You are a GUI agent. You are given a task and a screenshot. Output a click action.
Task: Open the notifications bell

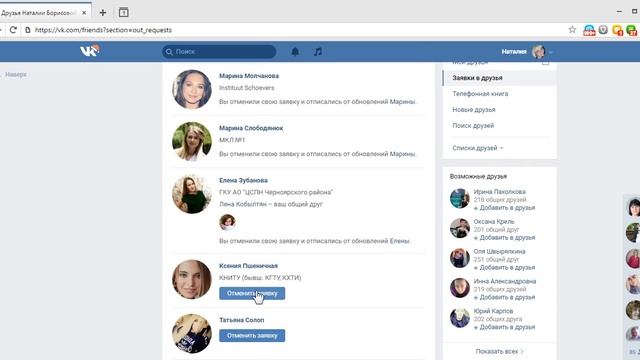(295, 51)
